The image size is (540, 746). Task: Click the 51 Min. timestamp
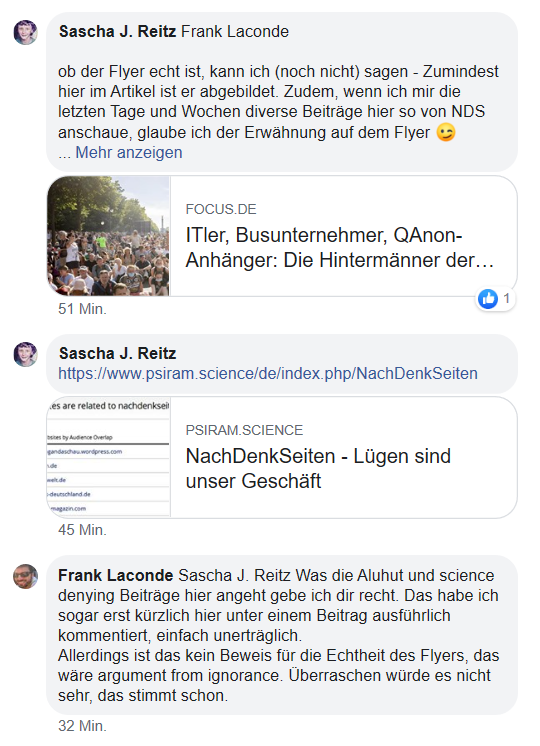(82, 309)
